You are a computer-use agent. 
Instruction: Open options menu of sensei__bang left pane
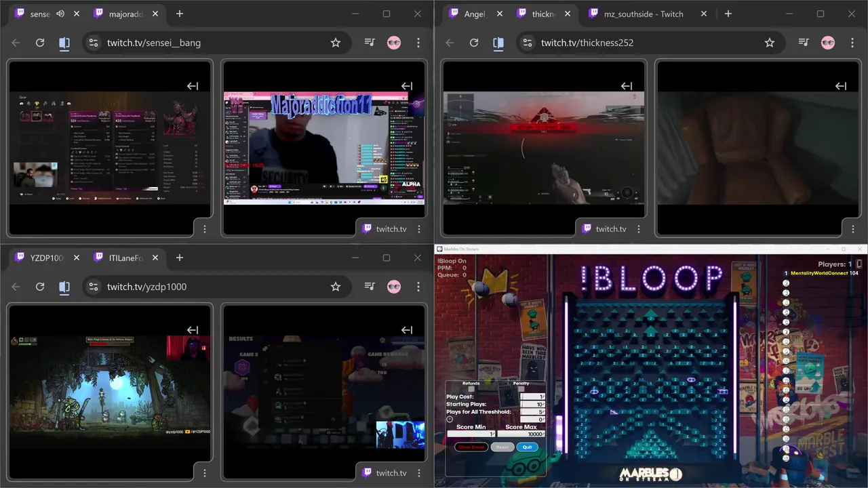[x=205, y=229]
